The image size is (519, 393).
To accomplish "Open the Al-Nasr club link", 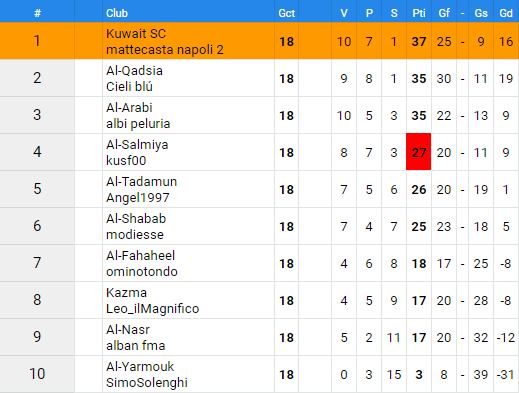I will coord(128,330).
